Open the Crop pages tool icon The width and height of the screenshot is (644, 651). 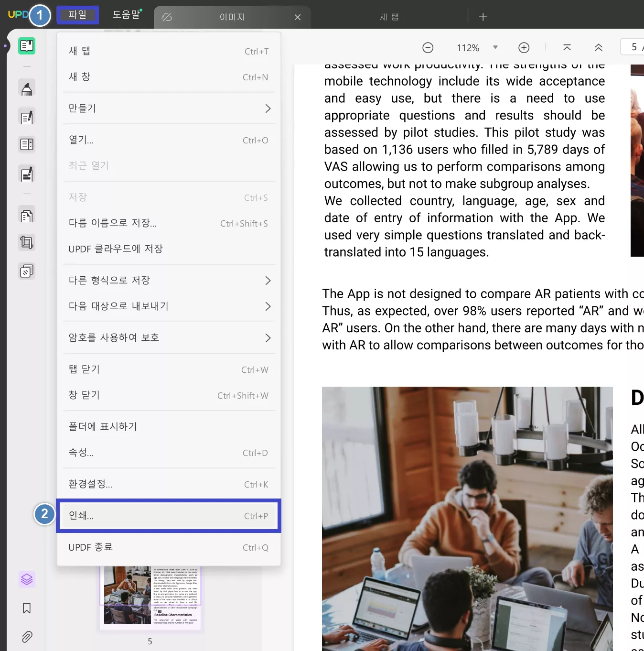click(x=27, y=243)
